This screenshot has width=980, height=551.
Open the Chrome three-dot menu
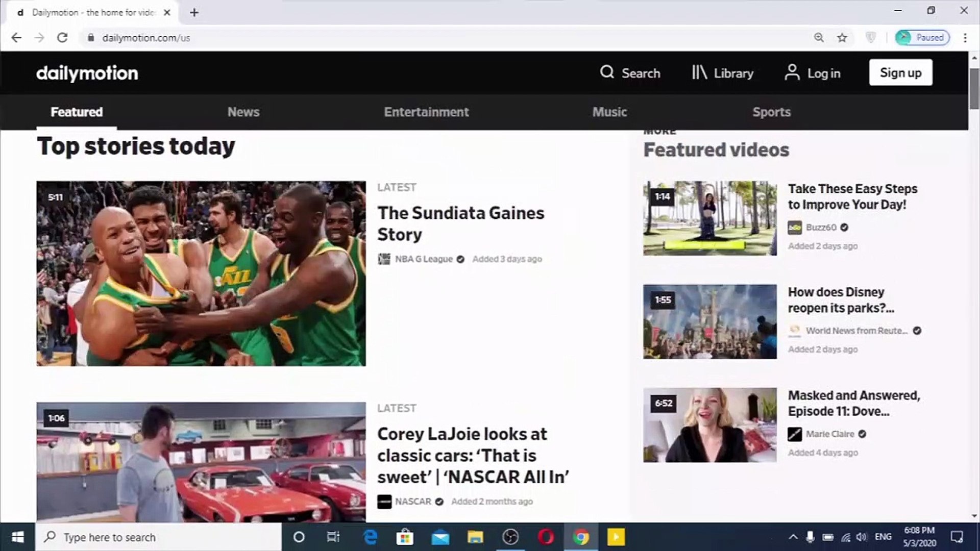coord(964,37)
